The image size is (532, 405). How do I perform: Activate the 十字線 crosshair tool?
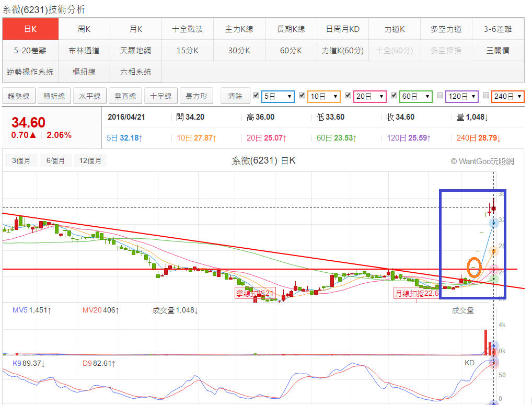coord(161,96)
